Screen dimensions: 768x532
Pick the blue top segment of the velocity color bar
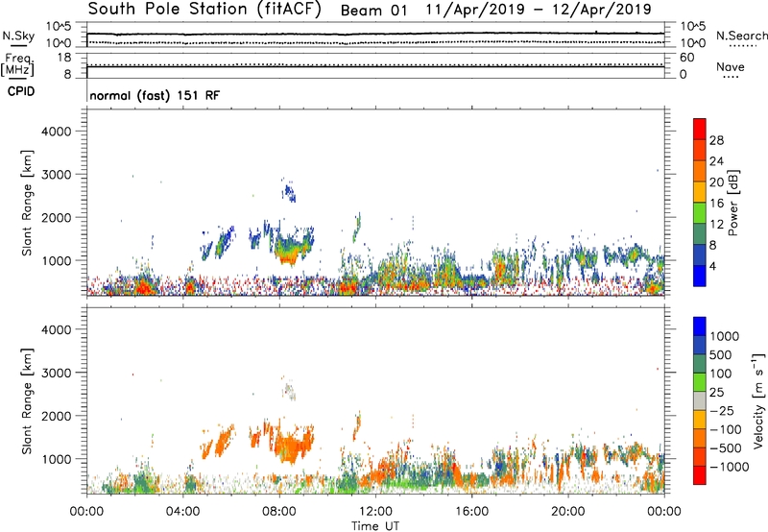[700, 326]
